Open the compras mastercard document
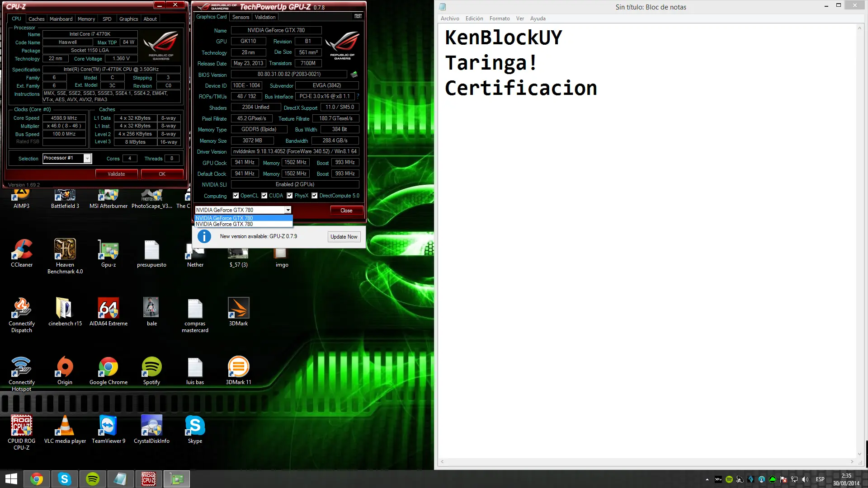The height and width of the screenshot is (488, 868). pos(195,315)
